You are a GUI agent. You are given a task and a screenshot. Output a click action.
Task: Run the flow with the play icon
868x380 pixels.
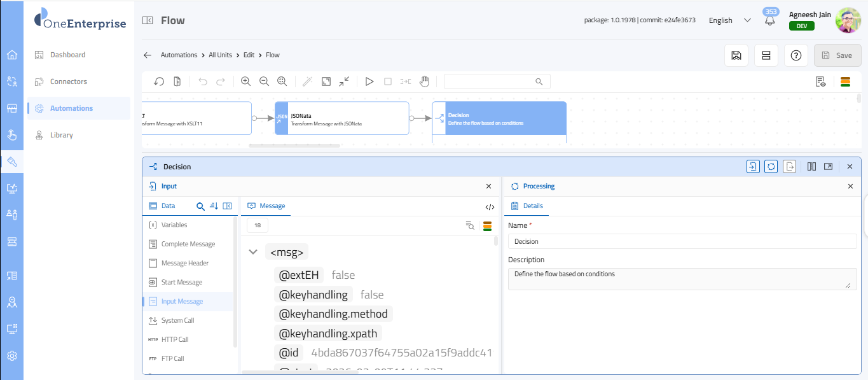tap(369, 81)
